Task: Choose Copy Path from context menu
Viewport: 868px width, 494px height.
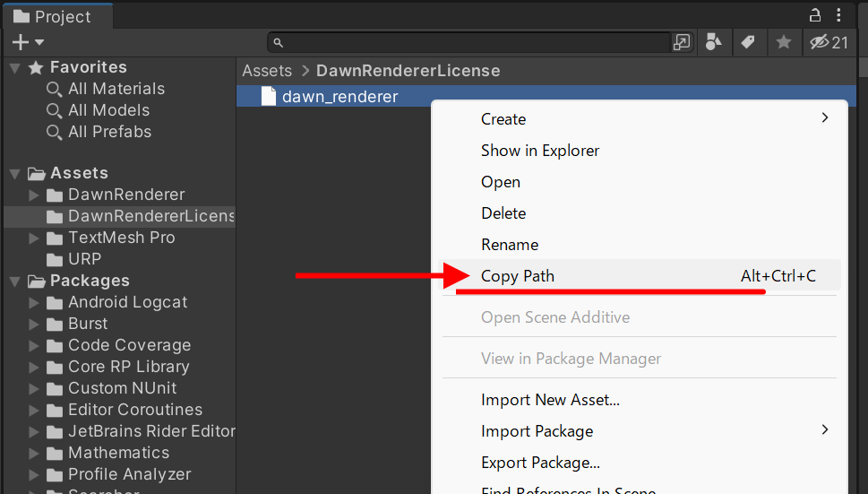Action: point(518,276)
